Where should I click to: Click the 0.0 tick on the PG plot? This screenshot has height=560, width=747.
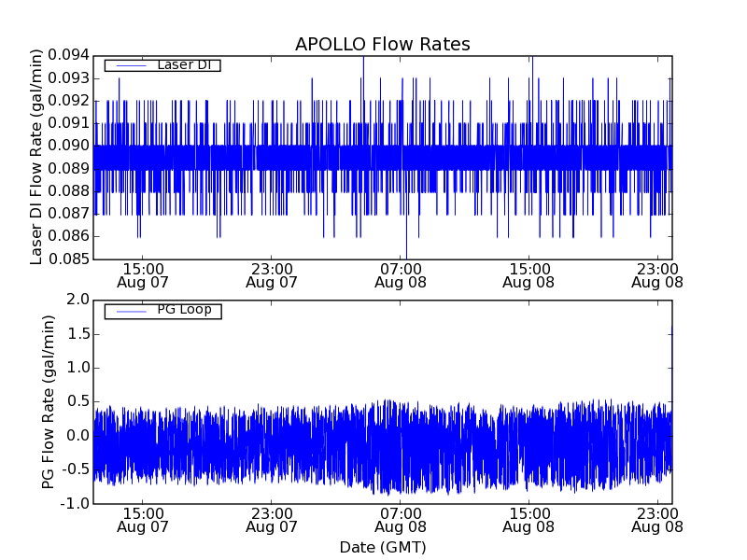point(78,436)
